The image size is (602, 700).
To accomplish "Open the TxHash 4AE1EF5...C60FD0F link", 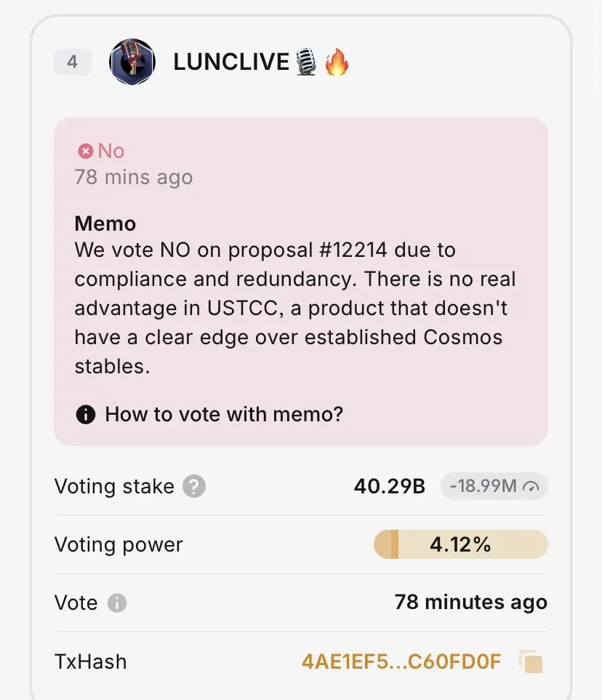I will 401,661.
